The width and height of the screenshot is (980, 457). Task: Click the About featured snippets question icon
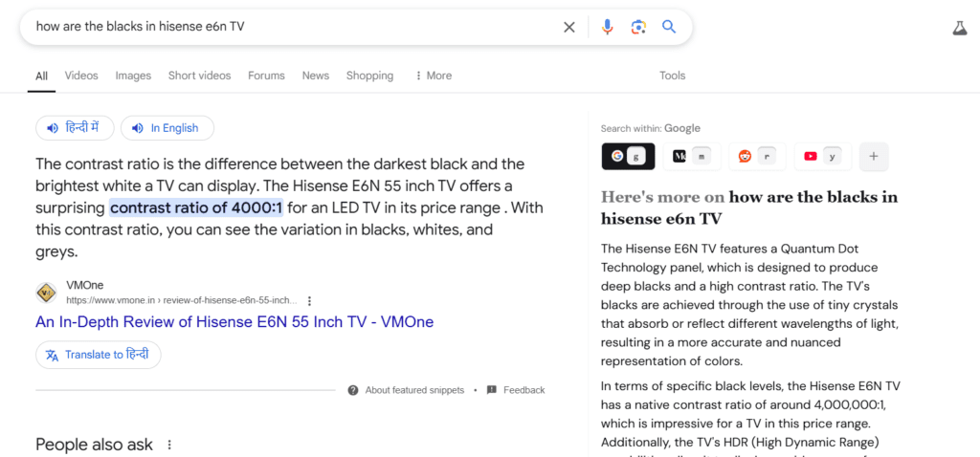tap(353, 390)
